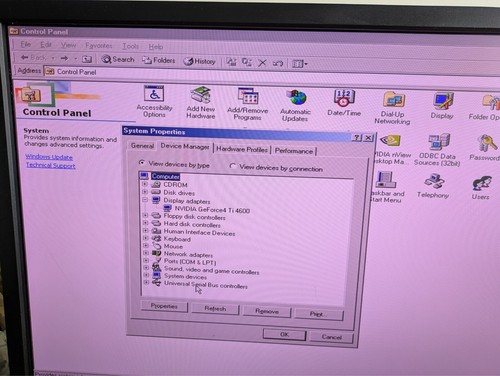
Task: Open the Telephony icon
Action: (433, 186)
